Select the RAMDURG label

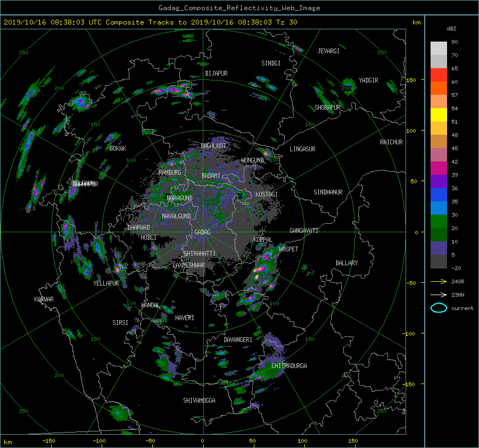pos(170,173)
